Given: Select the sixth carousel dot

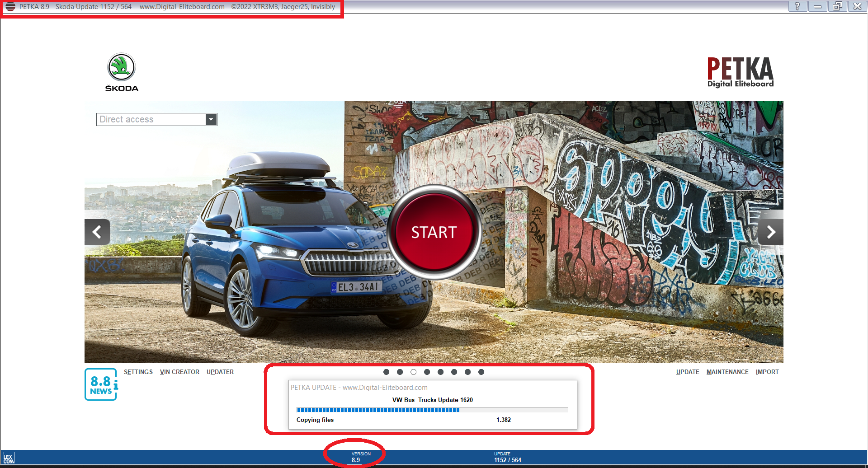Looking at the screenshot, I should 454,372.
